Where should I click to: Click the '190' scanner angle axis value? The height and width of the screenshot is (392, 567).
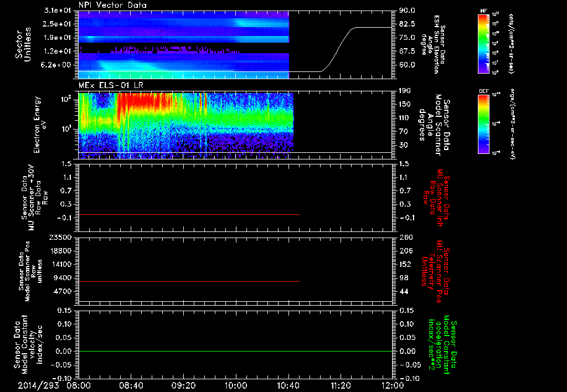point(405,91)
